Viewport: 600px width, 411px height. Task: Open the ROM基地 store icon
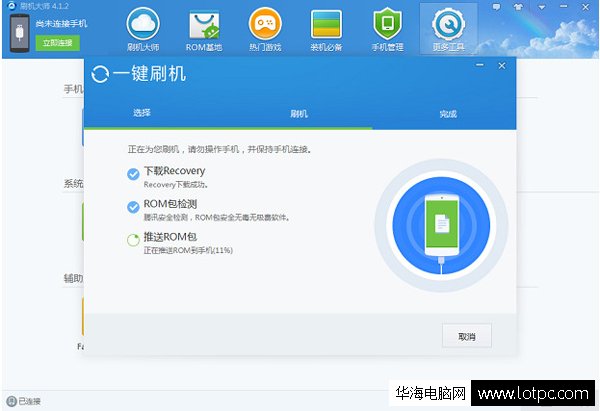click(204, 24)
